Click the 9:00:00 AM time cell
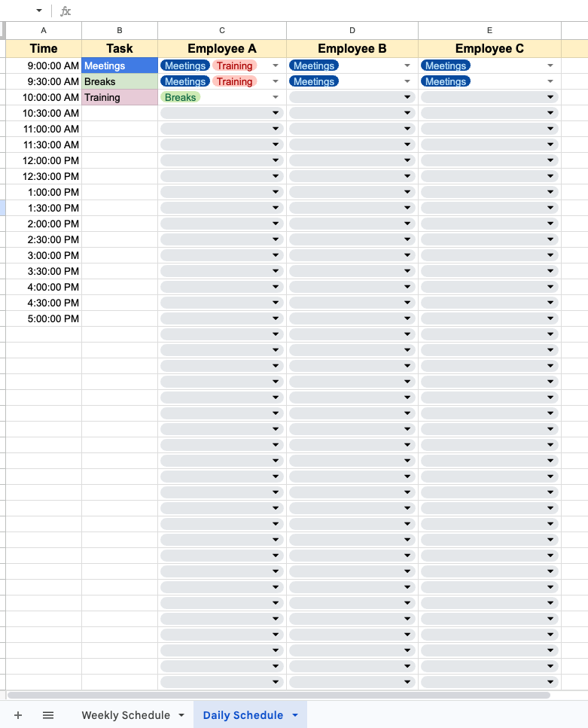This screenshot has width=588, height=728. (x=44, y=65)
